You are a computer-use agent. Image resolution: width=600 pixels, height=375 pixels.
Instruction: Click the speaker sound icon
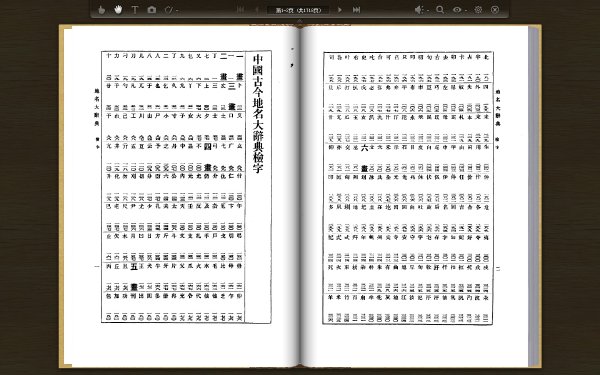419,10
